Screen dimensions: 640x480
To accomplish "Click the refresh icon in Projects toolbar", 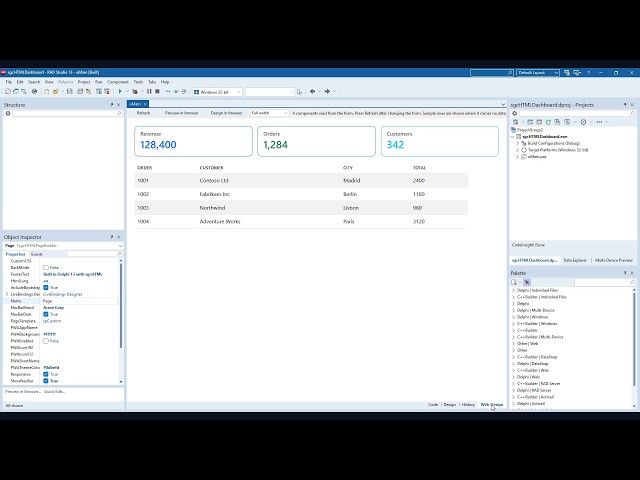I will point(548,122).
